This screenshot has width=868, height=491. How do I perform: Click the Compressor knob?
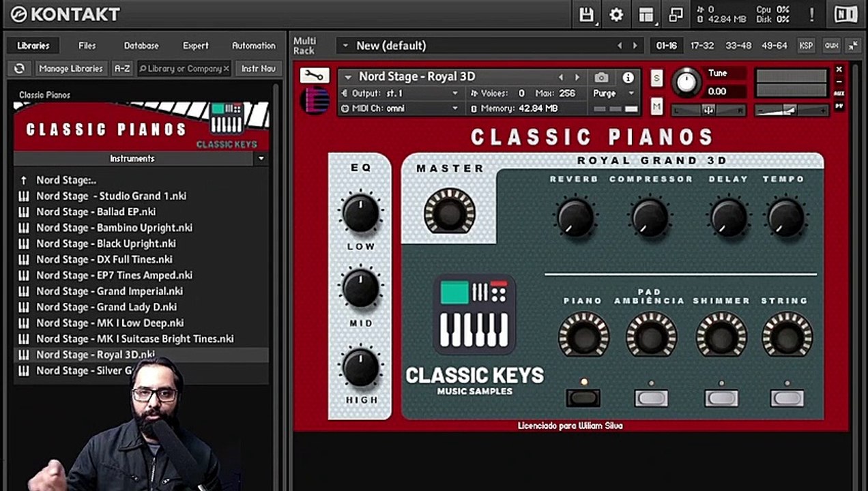pyautogui.click(x=649, y=218)
